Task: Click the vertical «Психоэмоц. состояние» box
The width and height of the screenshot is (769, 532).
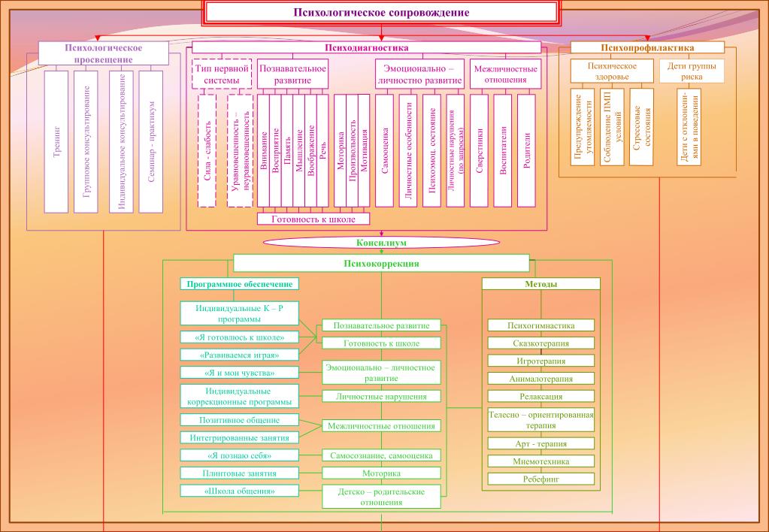Action: click(x=431, y=150)
